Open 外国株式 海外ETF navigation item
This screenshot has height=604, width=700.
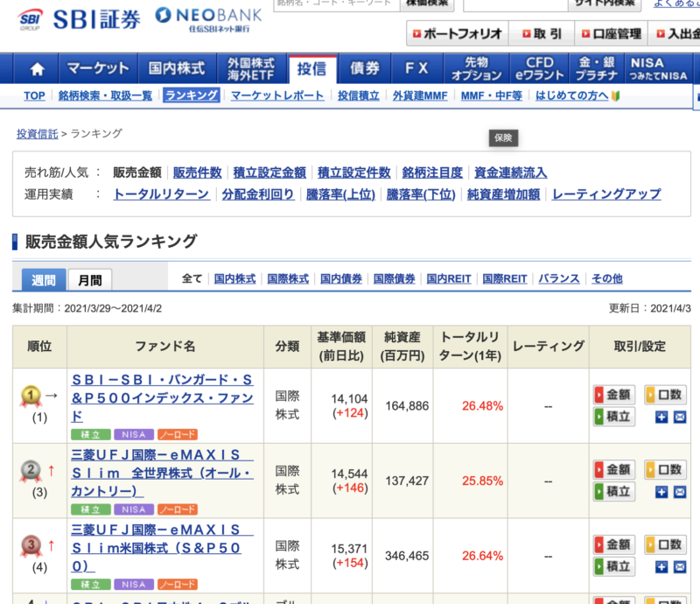point(251,69)
